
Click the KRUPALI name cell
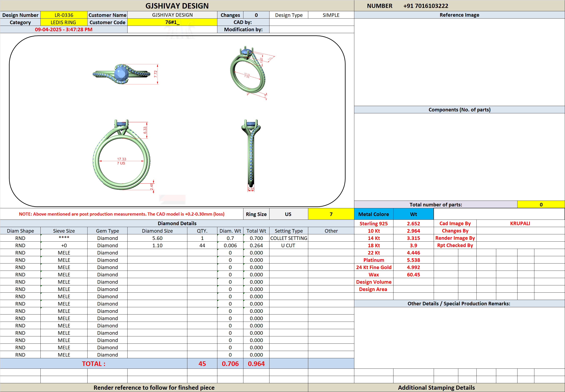click(x=520, y=223)
